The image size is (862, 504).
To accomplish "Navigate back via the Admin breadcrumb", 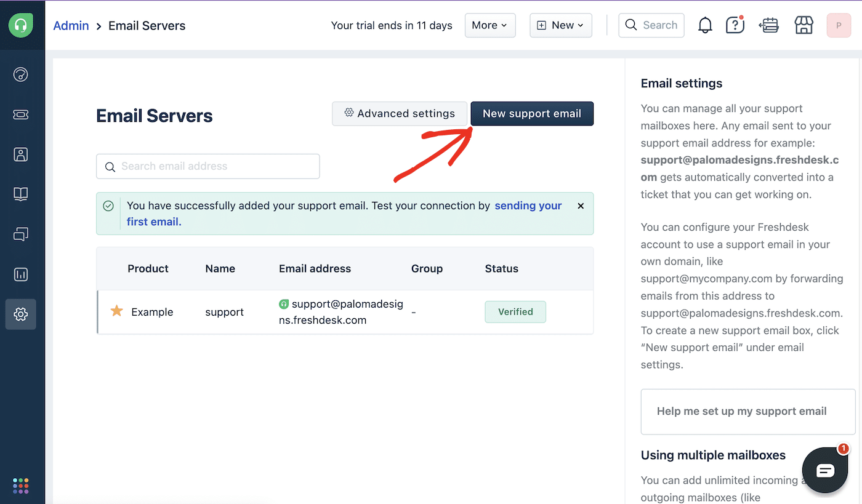I will 71,25.
